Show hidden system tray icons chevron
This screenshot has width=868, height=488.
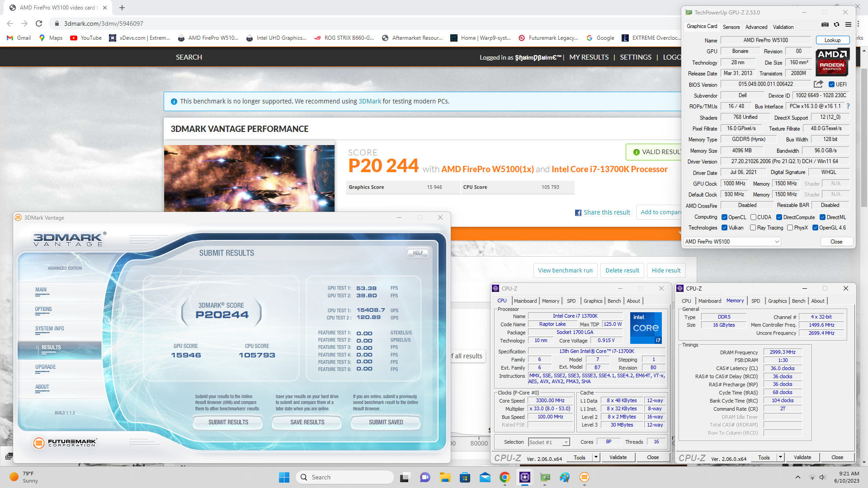point(797,477)
